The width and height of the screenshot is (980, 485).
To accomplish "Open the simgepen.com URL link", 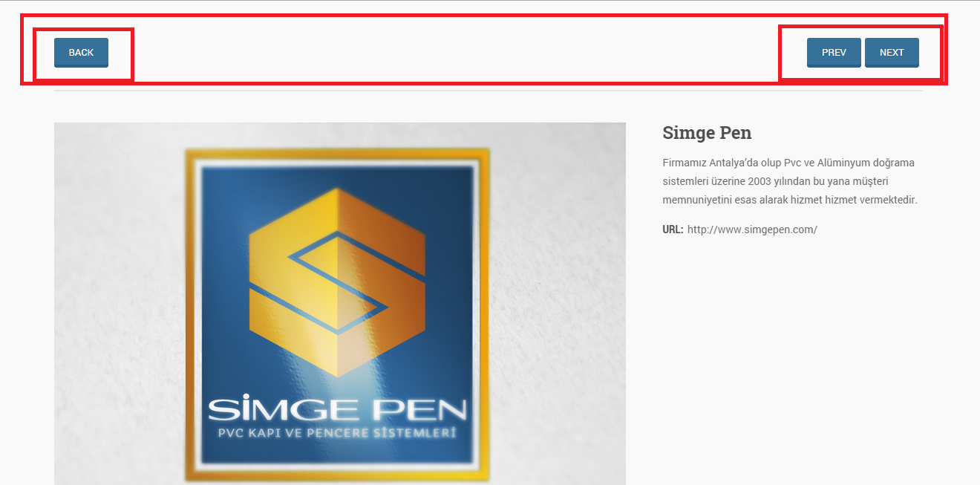I will 752,230.
